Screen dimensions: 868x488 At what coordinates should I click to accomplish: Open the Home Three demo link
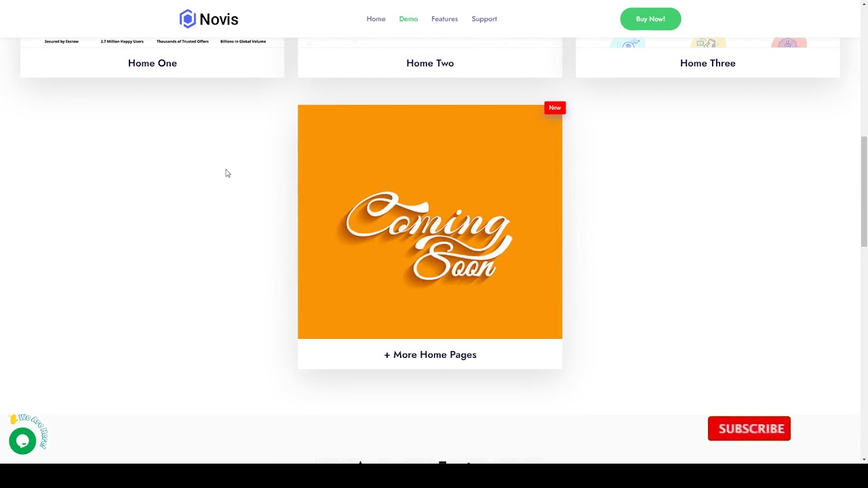tap(707, 63)
